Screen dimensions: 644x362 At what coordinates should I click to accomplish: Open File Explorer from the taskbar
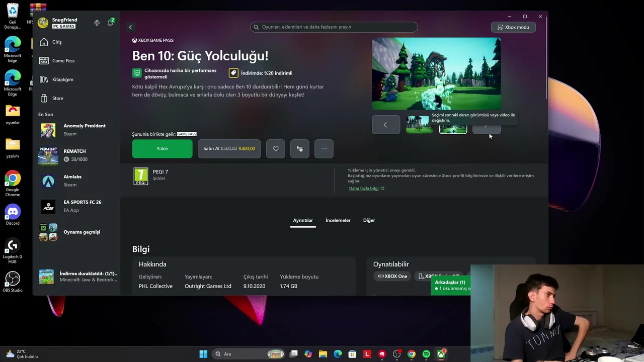[323, 354]
